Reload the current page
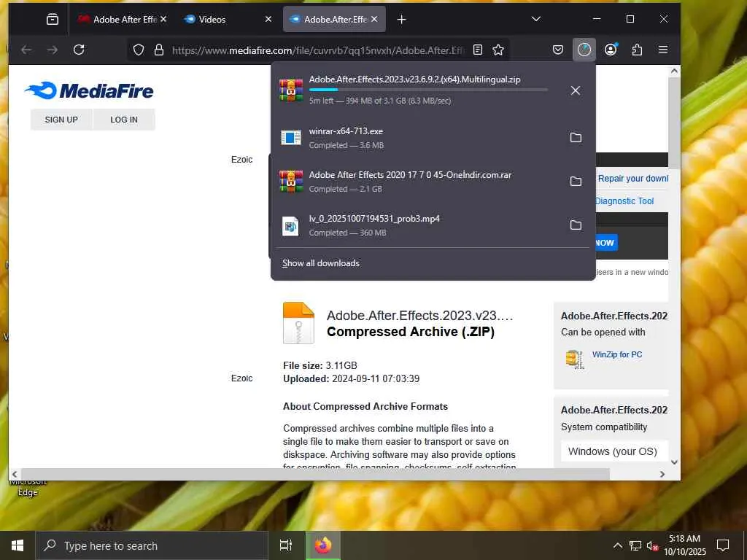This screenshot has height=560, width=747. click(79, 50)
